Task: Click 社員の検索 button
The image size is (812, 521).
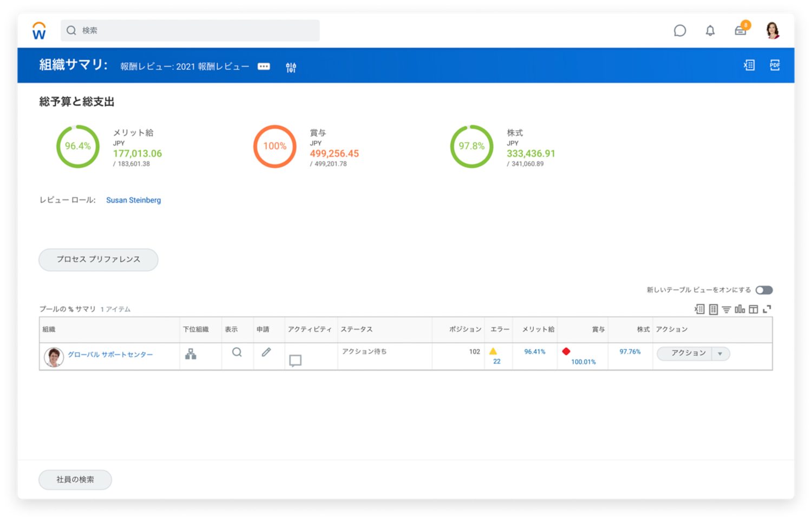Action: tap(75, 479)
